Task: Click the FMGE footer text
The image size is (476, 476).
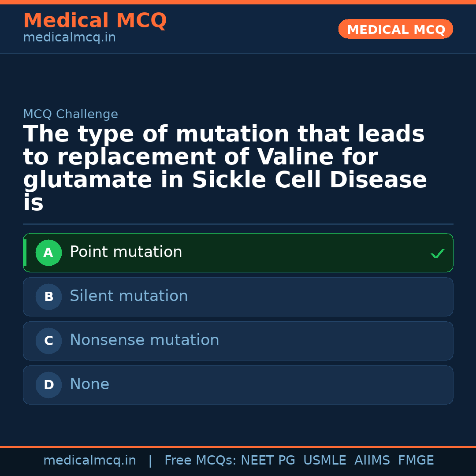Action: click(416, 461)
